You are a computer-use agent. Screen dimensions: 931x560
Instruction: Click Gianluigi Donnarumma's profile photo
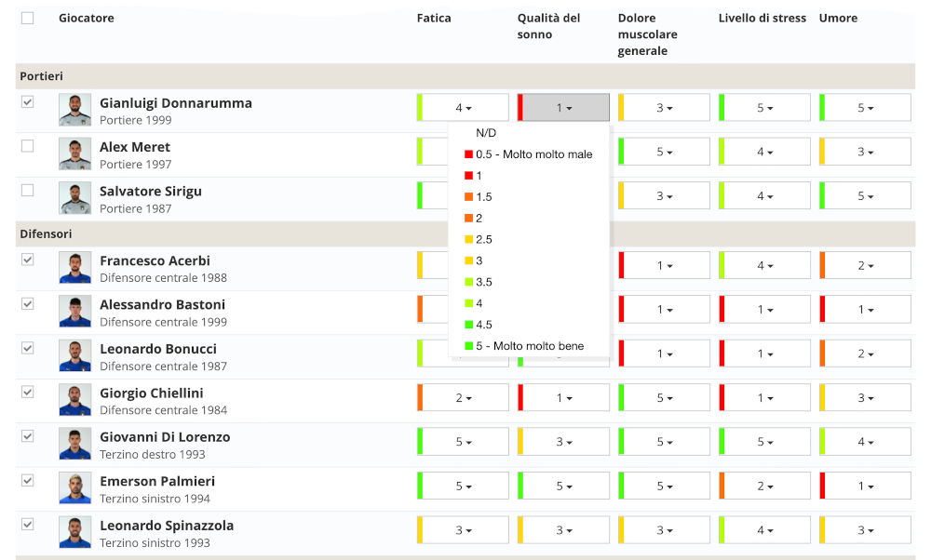tap(74, 109)
